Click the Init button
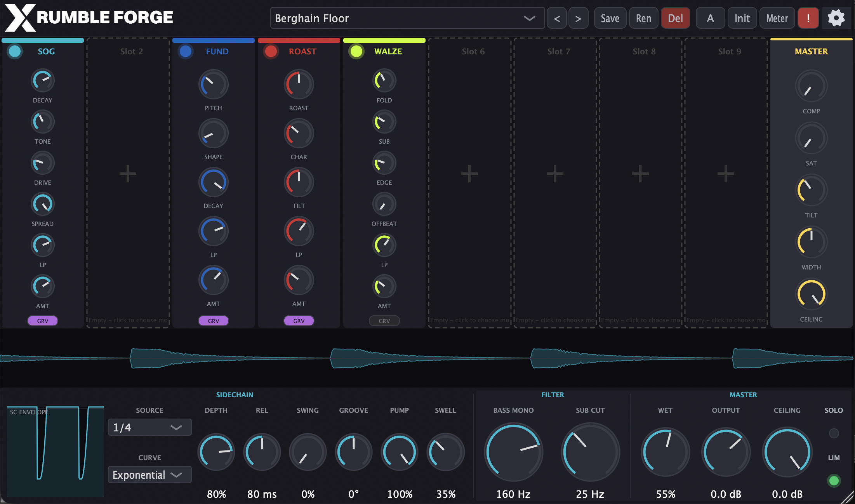The width and height of the screenshot is (855, 504). tap(742, 18)
